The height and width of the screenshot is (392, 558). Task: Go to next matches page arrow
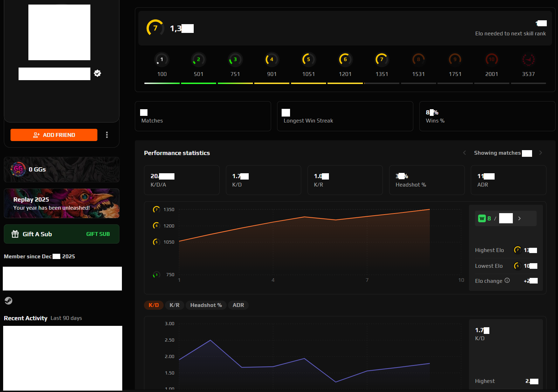540,153
